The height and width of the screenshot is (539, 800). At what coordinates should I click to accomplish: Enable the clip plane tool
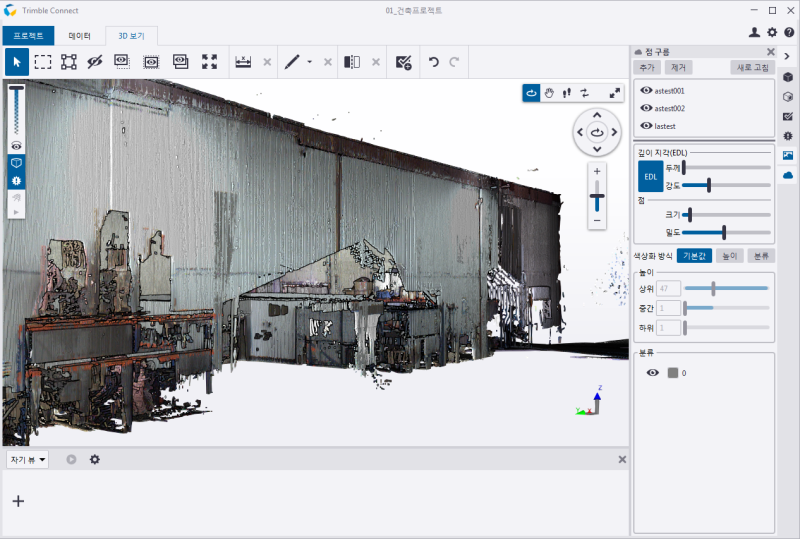pos(352,62)
